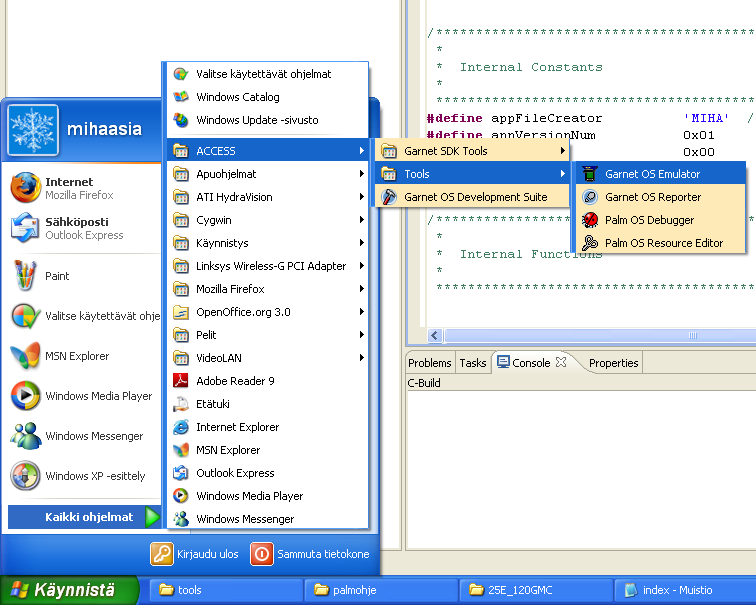This screenshot has height=605, width=756.
Task: Expand the Pelit submenu arrow
Action: [x=361, y=335]
